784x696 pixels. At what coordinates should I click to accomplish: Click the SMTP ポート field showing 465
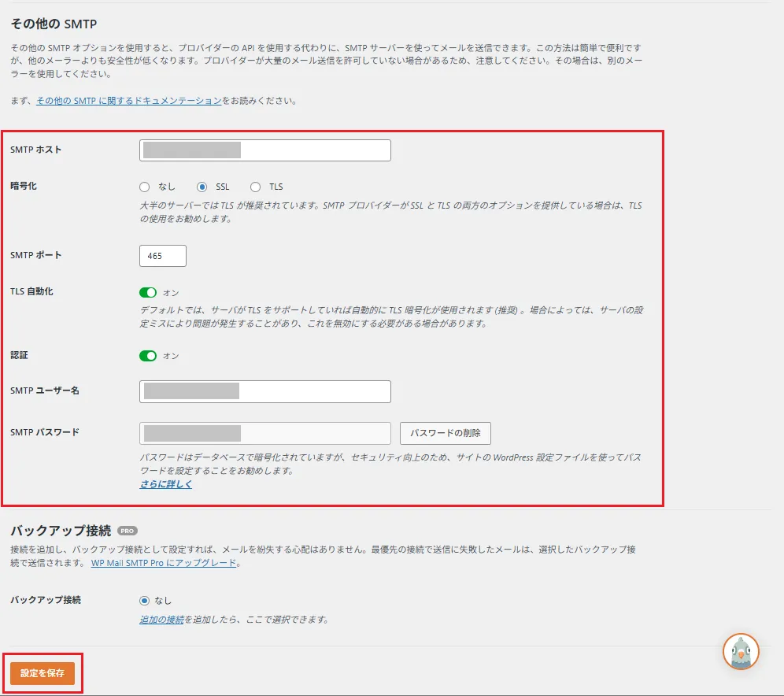(x=162, y=255)
